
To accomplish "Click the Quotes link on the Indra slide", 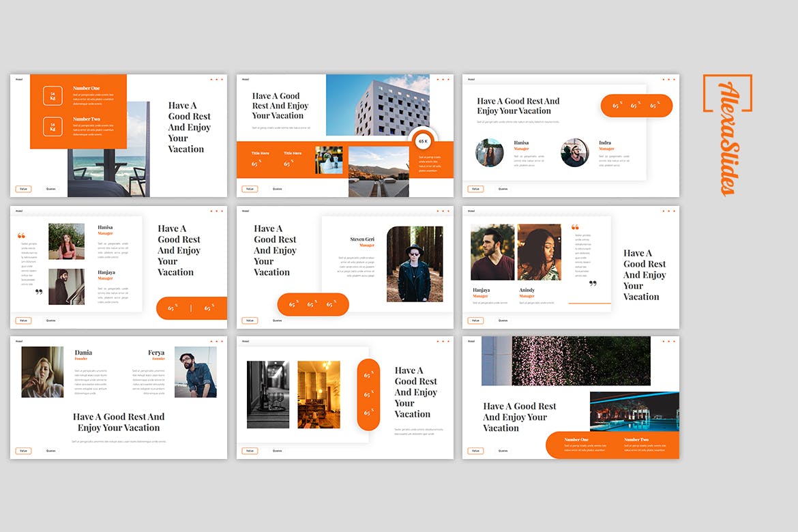I will pyautogui.click(x=503, y=189).
